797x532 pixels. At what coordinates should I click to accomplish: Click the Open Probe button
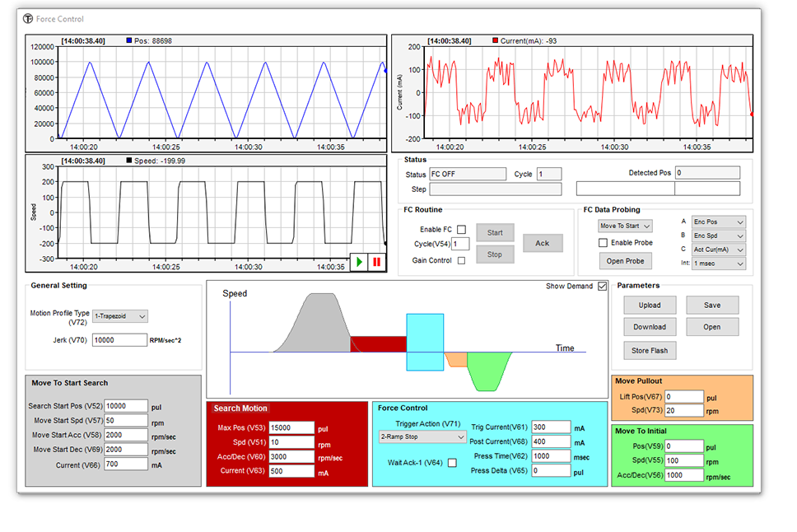626,261
